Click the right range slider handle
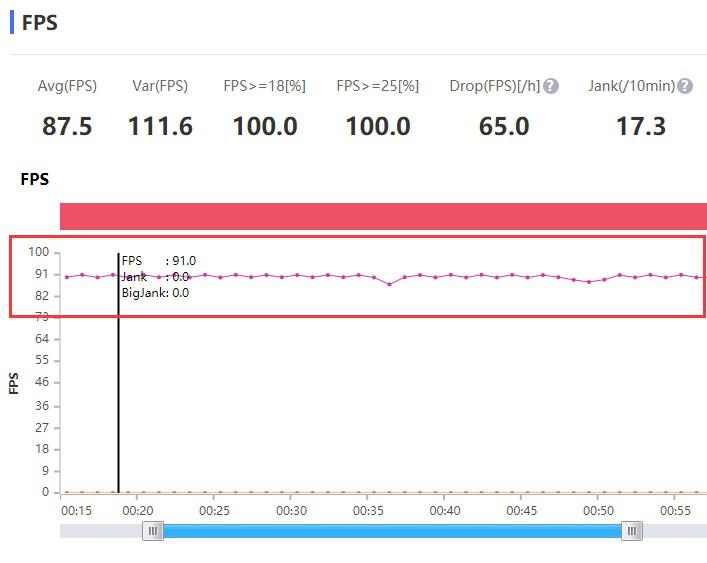Screen dimensions: 707x563 coord(632,531)
